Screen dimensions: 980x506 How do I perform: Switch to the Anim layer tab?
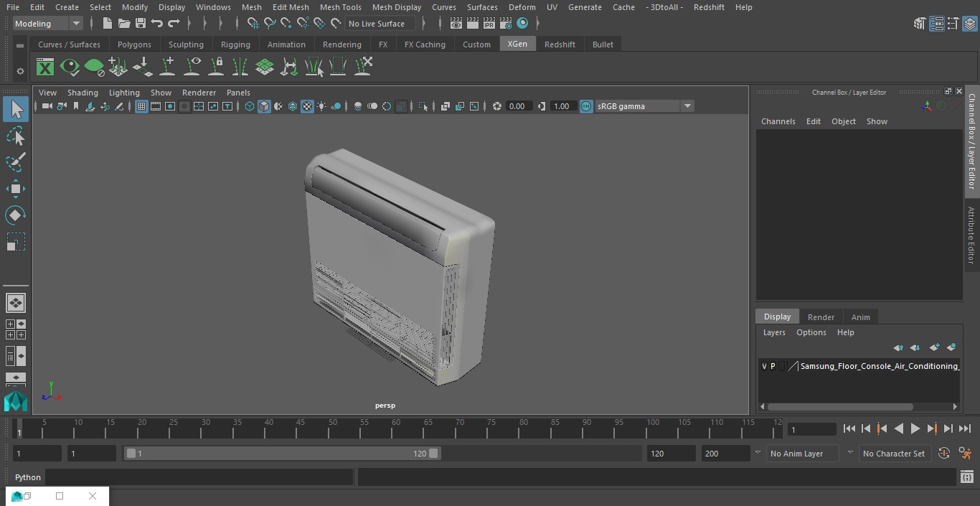pos(860,317)
